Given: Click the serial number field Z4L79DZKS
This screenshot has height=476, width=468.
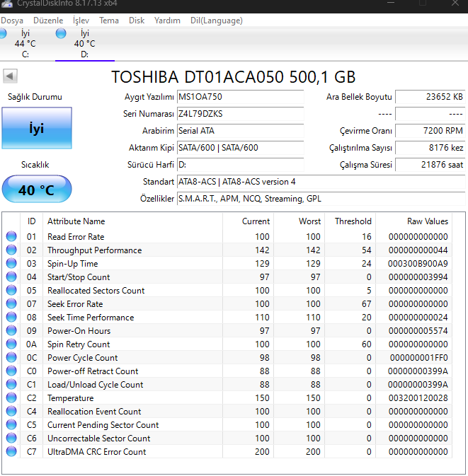Looking at the screenshot, I should pyautogui.click(x=241, y=114).
